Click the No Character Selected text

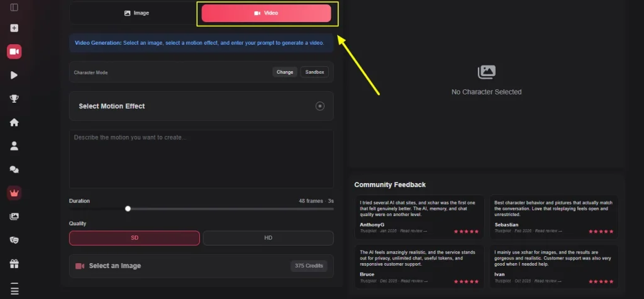tap(486, 92)
